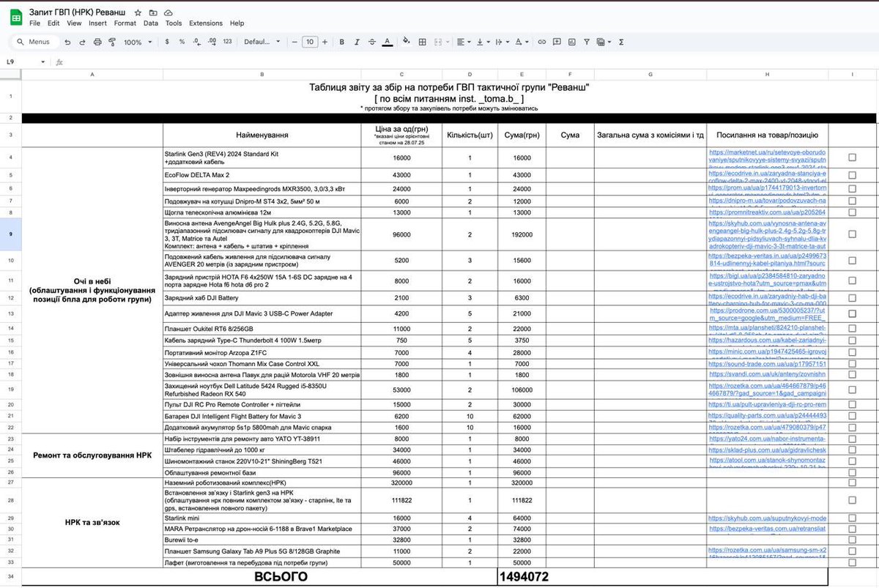Open the svandi.com.ua antenna link
Image resolution: width=879 pixels, height=588 pixels.
coord(768,373)
